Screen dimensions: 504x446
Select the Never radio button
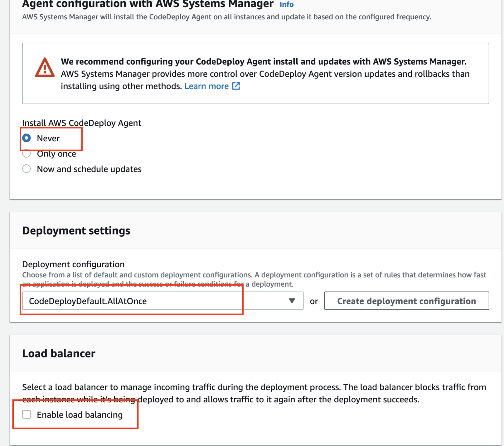point(27,138)
